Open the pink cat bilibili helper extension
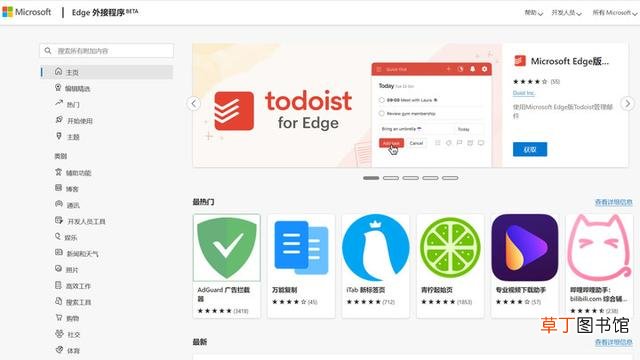Image resolution: width=640 pixels, height=360 pixels. click(599, 248)
